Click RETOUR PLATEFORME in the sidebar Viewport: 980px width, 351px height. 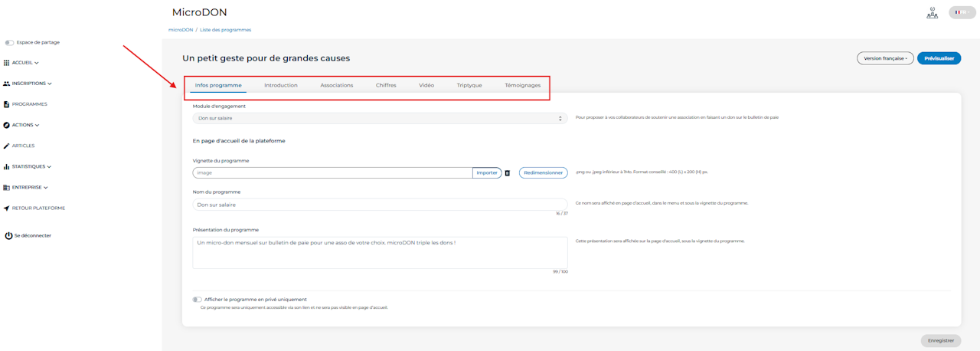click(38, 208)
